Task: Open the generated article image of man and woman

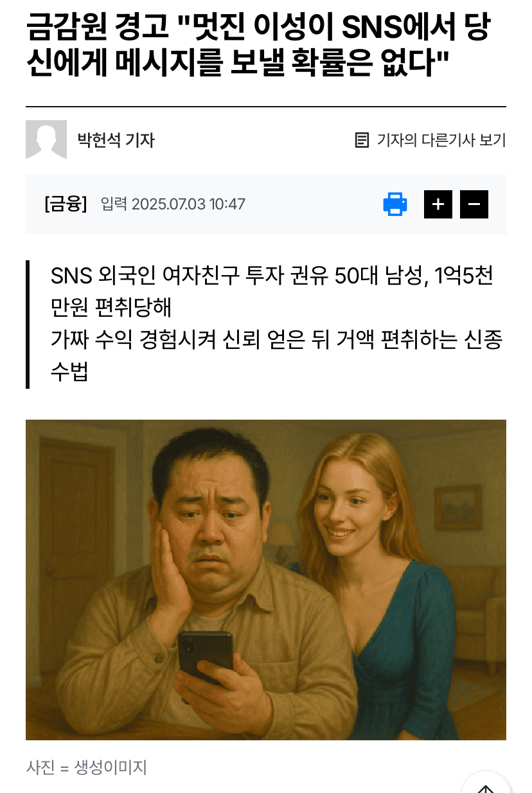Action: coord(266,580)
